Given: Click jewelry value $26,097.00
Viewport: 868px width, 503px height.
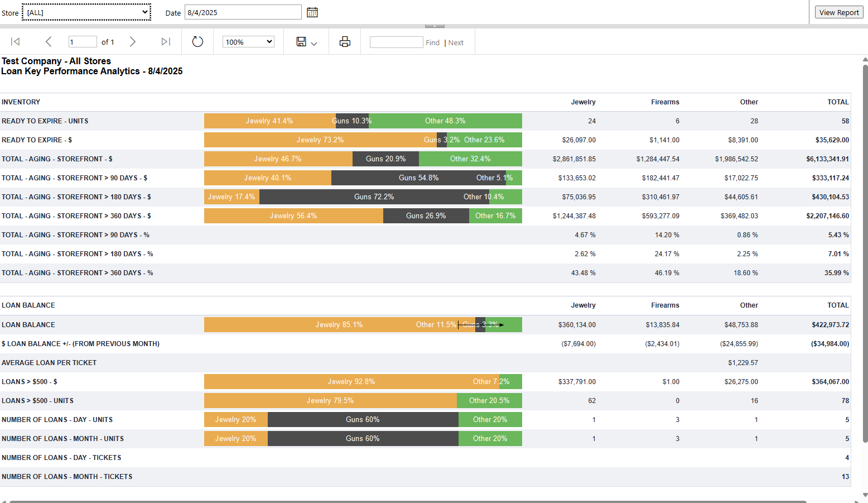Looking at the screenshot, I should pos(579,140).
